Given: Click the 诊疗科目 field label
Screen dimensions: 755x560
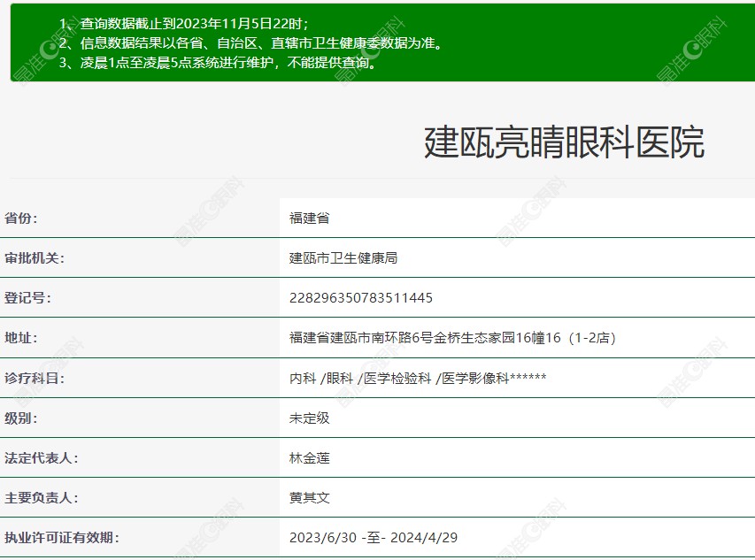Looking at the screenshot, I should (x=35, y=378).
